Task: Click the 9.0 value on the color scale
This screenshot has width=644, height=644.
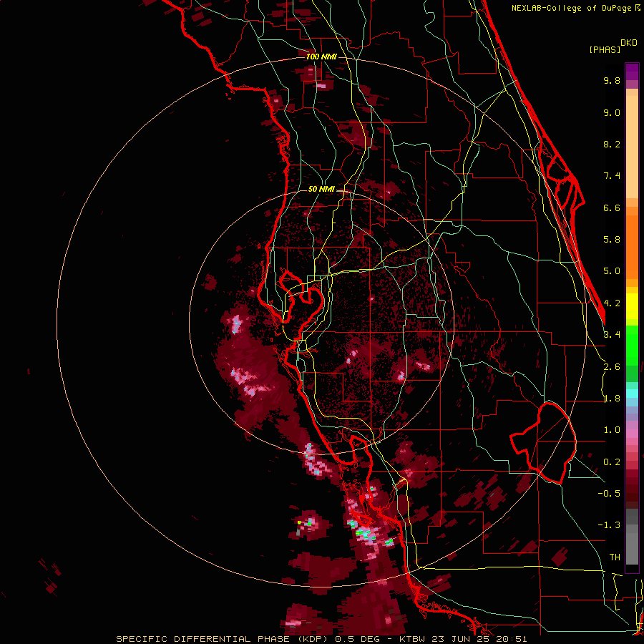Action: click(612, 112)
